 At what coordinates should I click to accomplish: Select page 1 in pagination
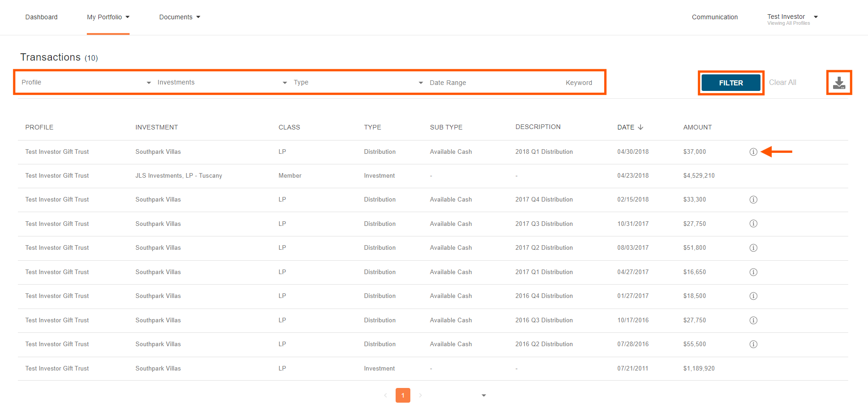coord(403,395)
